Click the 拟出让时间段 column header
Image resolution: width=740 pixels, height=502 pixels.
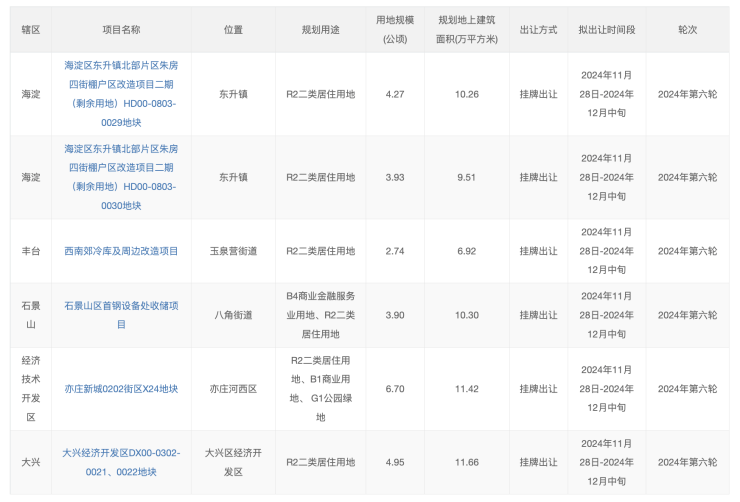pos(606,30)
